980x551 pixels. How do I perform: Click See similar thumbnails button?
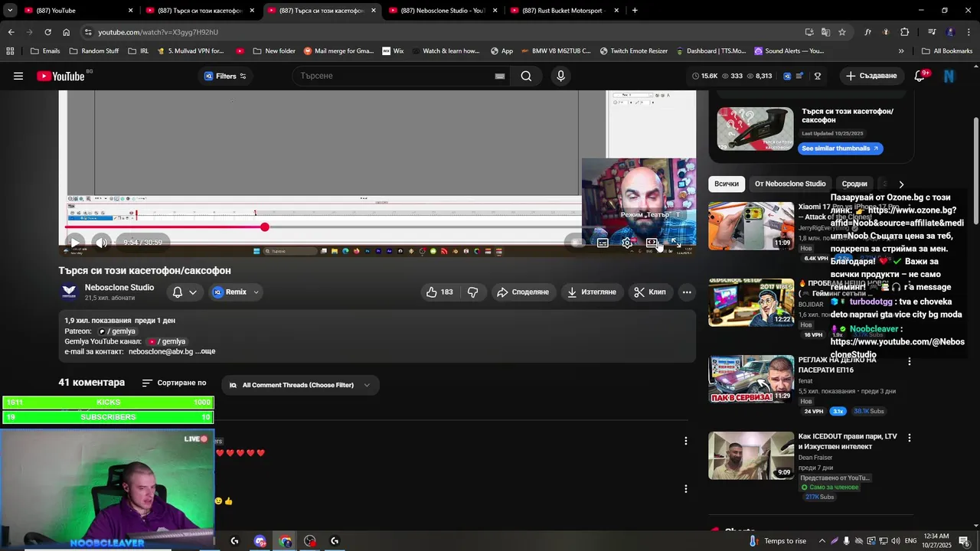coord(840,148)
